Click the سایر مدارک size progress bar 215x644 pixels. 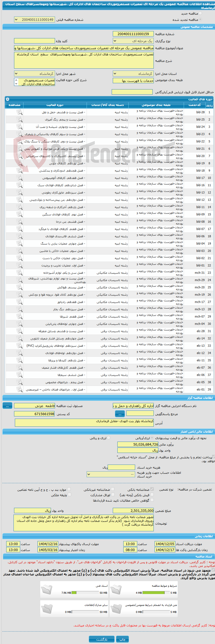(x=85, y=612)
